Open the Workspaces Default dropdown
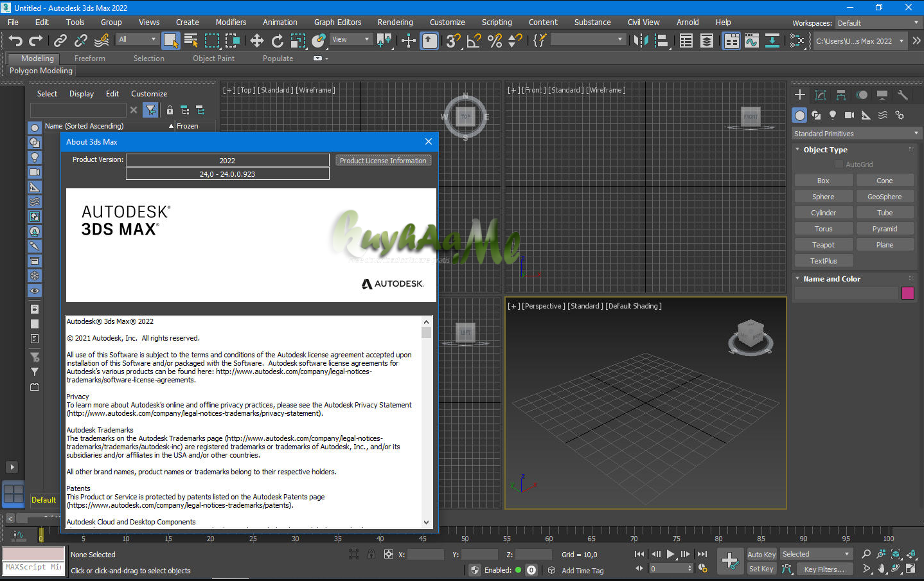The height and width of the screenshot is (581, 924). click(878, 22)
